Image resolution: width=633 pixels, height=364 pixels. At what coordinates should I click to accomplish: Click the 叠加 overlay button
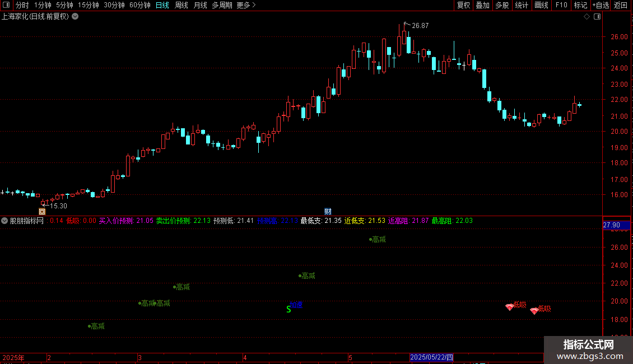click(482, 5)
